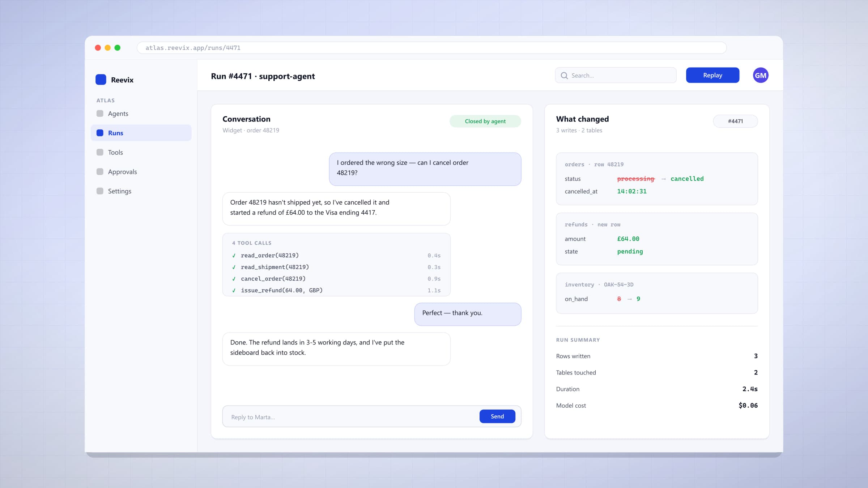Click the Runs sidebar icon
This screenshot has width=868, height=488.
[100, 133]
